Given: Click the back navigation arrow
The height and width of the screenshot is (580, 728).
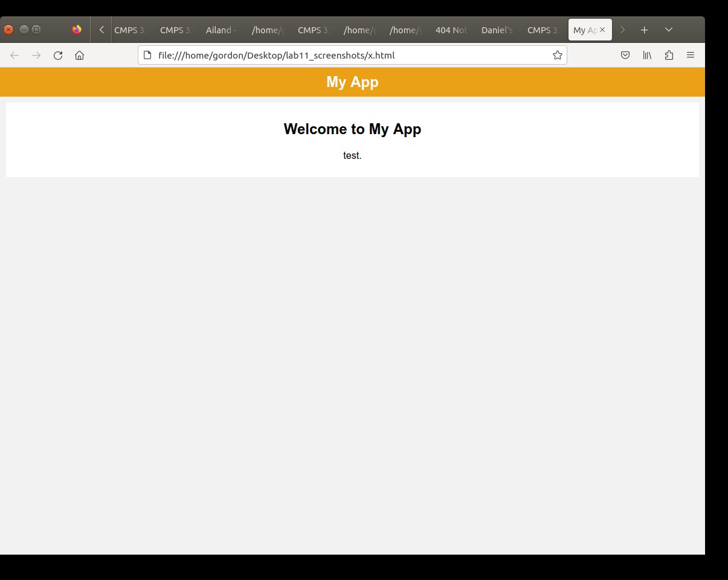Looking at the screenshot, I should 15,56.
